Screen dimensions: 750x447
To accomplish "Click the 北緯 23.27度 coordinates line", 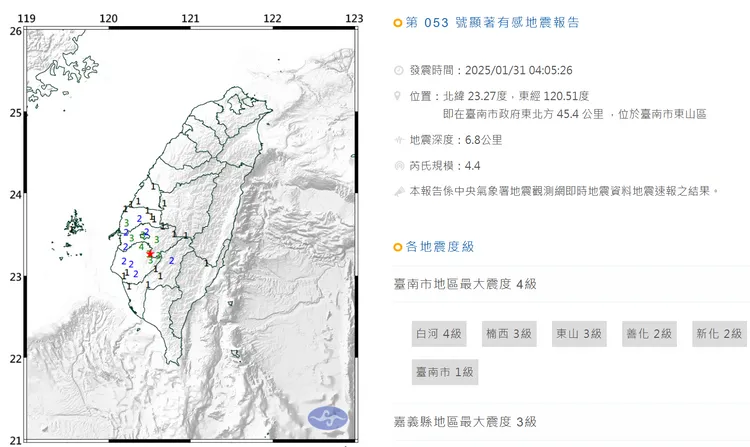I will [516, 96].
